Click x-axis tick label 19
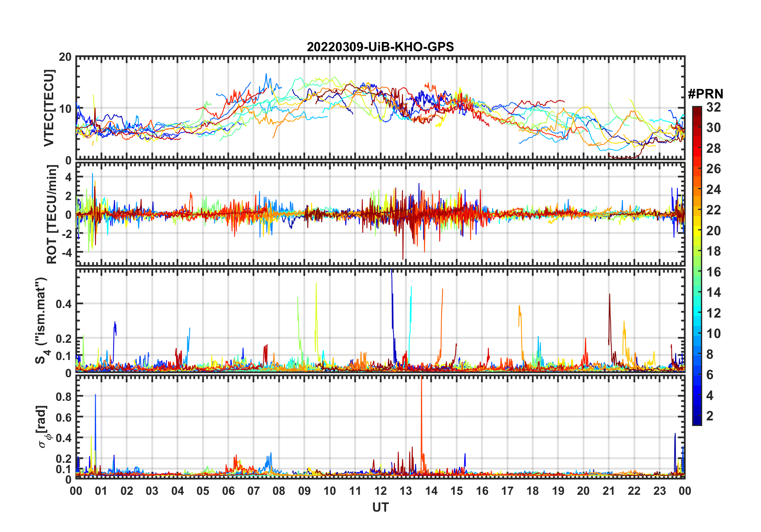The width and height of the screenshot is (761, 532). (x=558, y=491)
